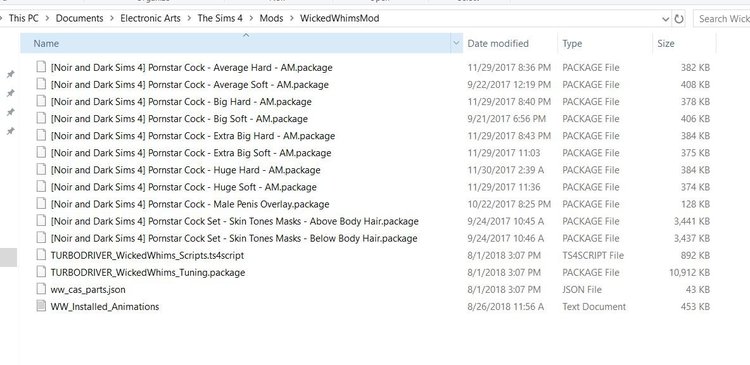Expand chevron after Electronic Arts in breadcrumb

(x=189, y=19)
